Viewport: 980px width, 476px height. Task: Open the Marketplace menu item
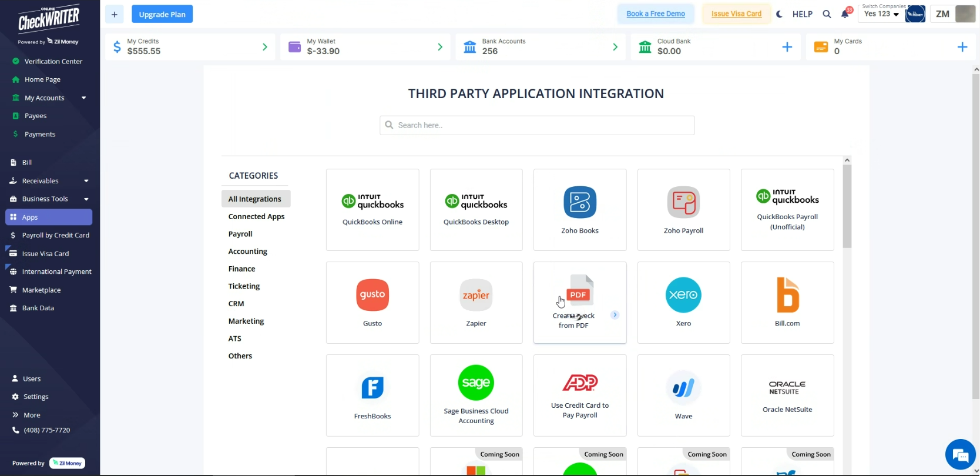pos(35,290)
